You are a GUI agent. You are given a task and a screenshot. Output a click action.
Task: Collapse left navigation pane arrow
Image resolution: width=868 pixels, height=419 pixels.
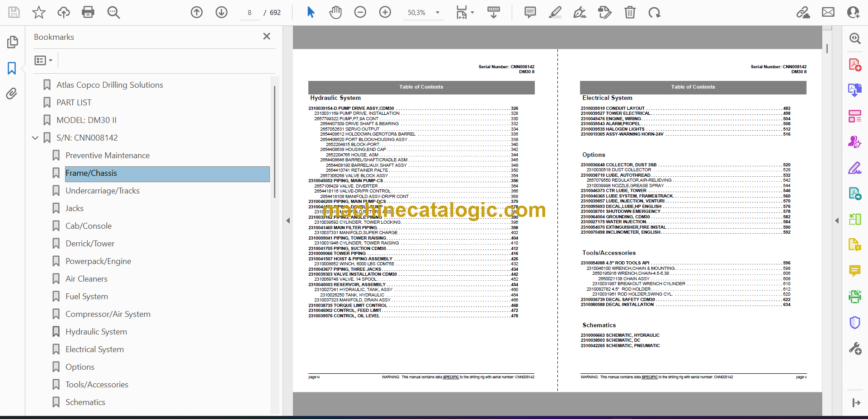288,221
